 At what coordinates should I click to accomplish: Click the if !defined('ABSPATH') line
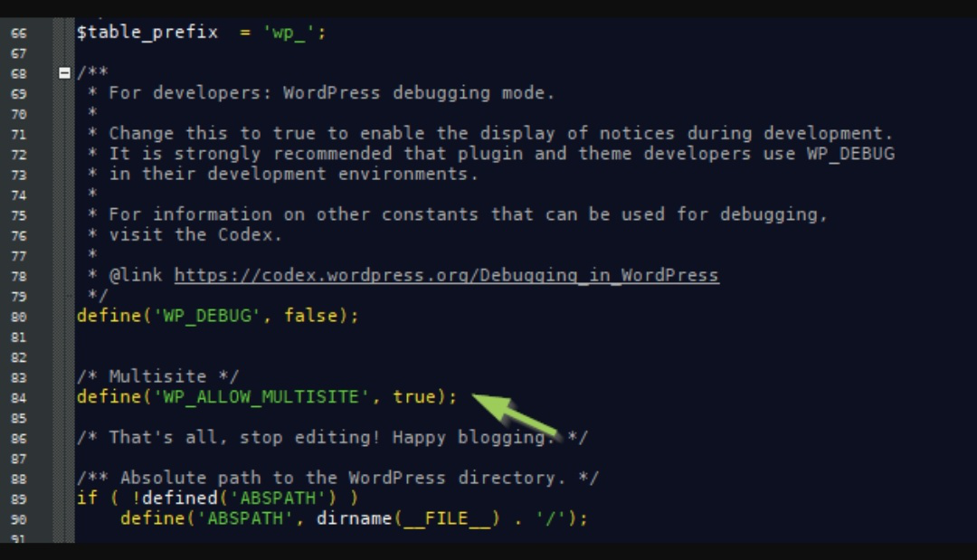point(217,498)
